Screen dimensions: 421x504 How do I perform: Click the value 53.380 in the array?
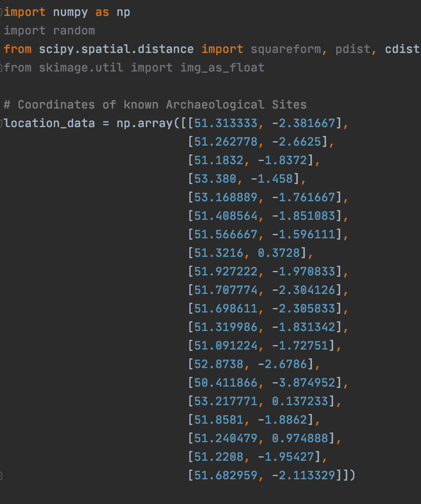215,179
